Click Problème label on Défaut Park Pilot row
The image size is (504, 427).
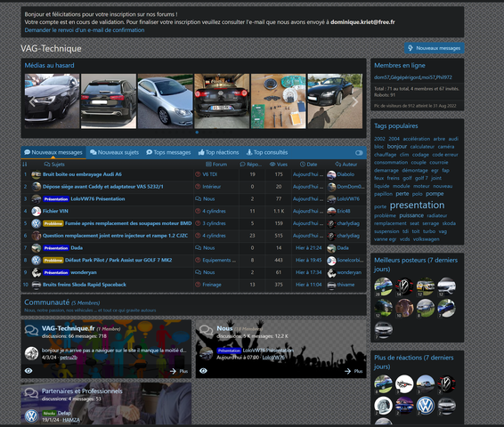pyautogui.click(x=53, y=260)
